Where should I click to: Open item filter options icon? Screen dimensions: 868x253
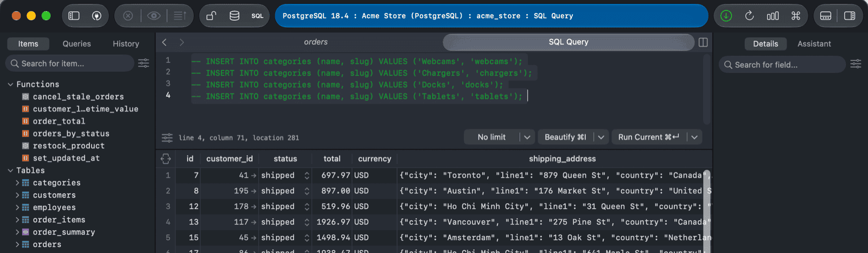[x=144, y=64]
